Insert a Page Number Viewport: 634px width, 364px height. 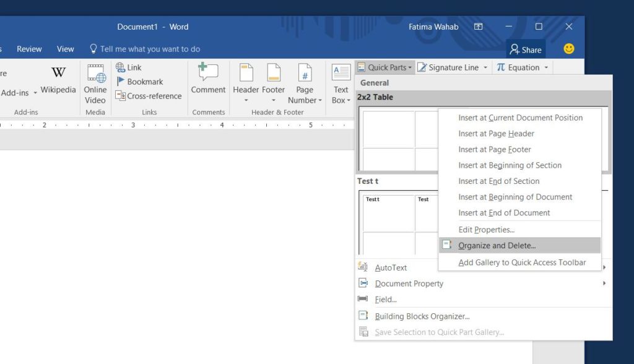[x=305, y=84]
